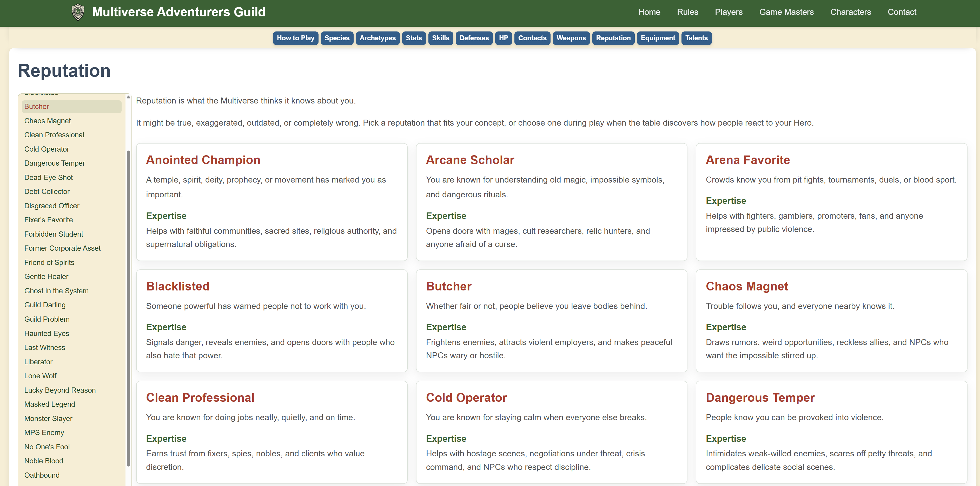Select Debt Collector in sidebar
This screenshot has width=980, height=486.
click(x=71, y=192)
